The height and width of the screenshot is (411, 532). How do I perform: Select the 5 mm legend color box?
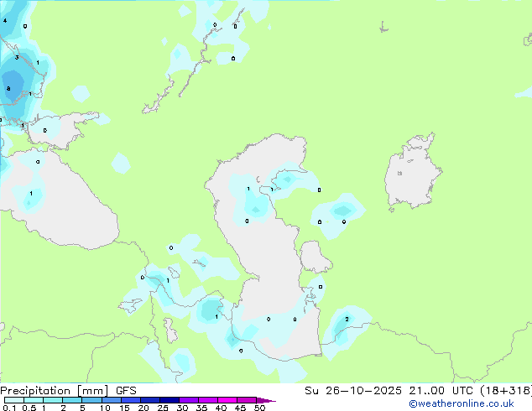(91, 400)
